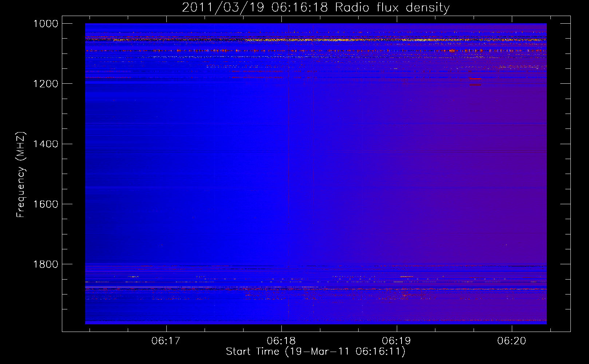The height and width of the screenshot is (364, 589).
Task: Click the 06:17 time tick label
Action: (166, 341)
